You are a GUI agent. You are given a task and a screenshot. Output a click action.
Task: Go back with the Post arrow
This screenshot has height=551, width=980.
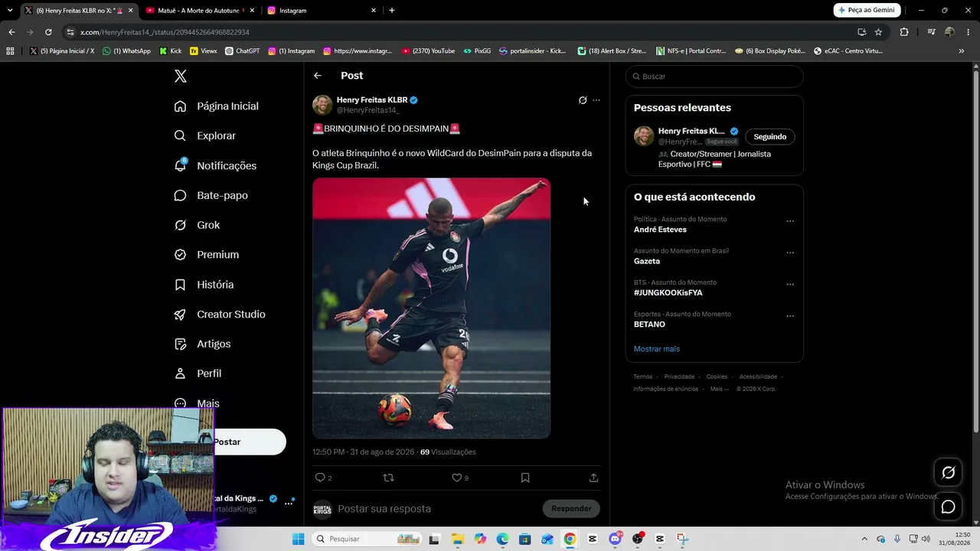(318, 76)
